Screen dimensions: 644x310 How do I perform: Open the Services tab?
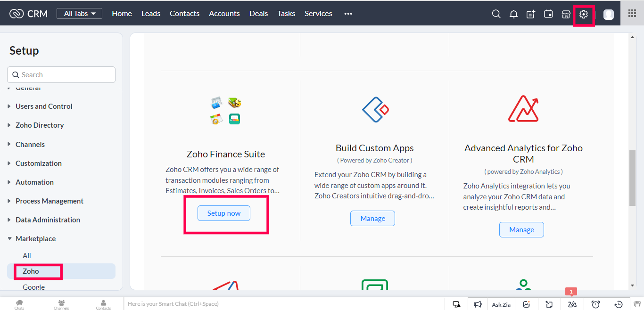[x=318, y=14]
